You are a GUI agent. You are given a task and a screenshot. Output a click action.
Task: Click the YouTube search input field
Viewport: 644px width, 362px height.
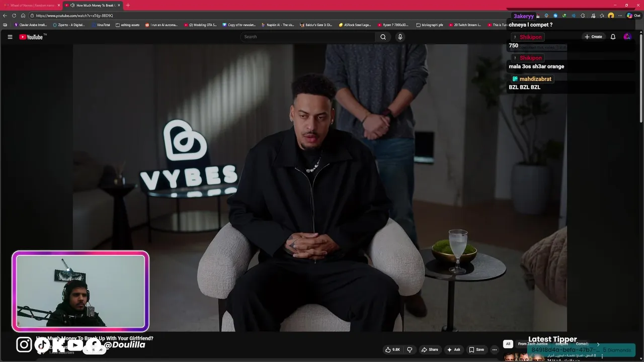coord(307,37)
